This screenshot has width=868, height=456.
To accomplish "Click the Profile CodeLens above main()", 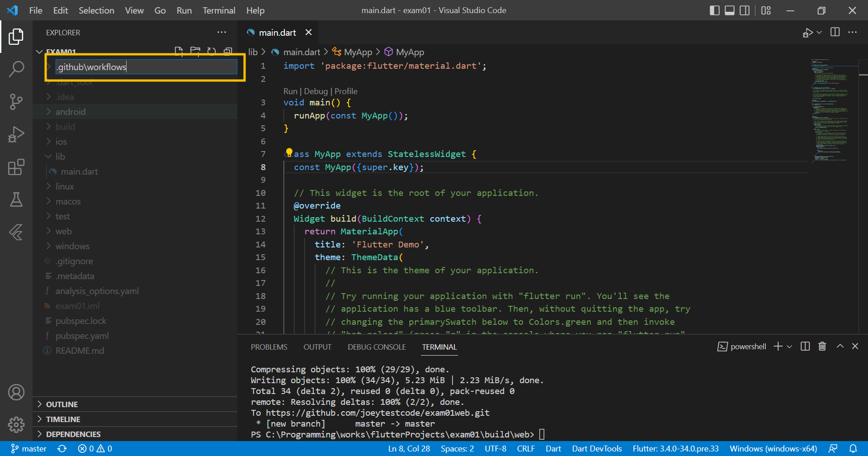I will (x=346, y=91).
